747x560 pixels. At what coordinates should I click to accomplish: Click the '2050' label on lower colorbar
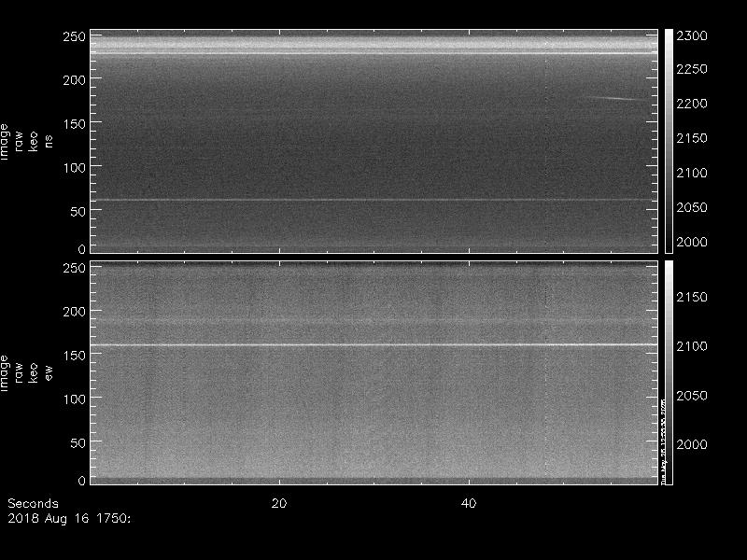pos(692,395)
